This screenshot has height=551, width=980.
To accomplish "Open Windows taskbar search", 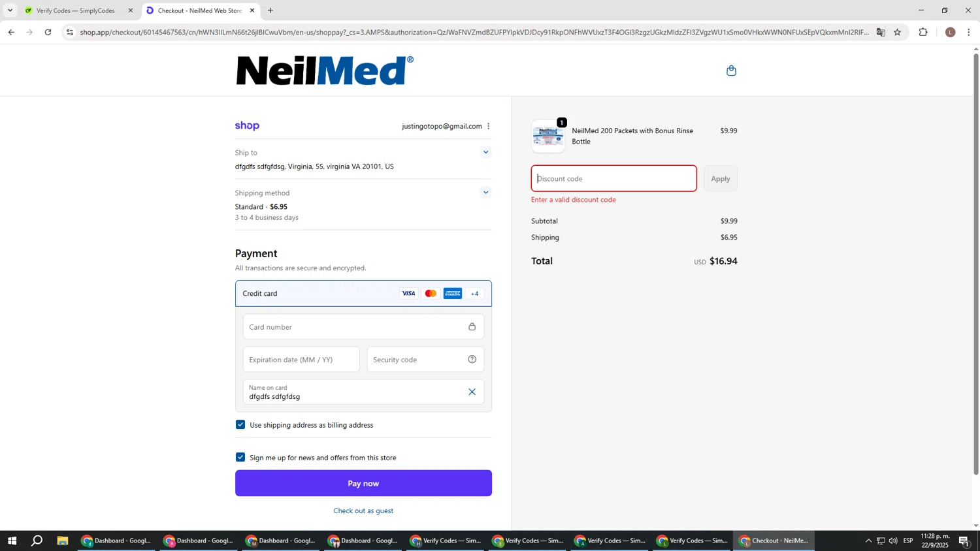I will coord(37,541).
